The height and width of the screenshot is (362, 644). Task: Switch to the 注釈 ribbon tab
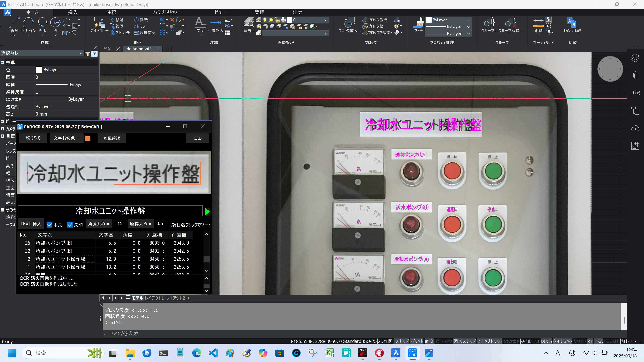tap(111, 12)
